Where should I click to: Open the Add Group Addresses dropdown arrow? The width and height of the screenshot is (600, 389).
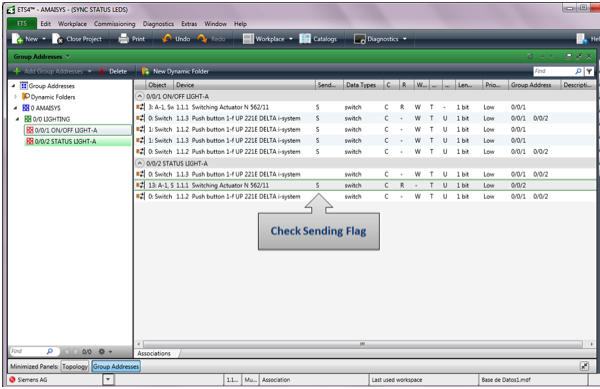click(x=89, y=71)
